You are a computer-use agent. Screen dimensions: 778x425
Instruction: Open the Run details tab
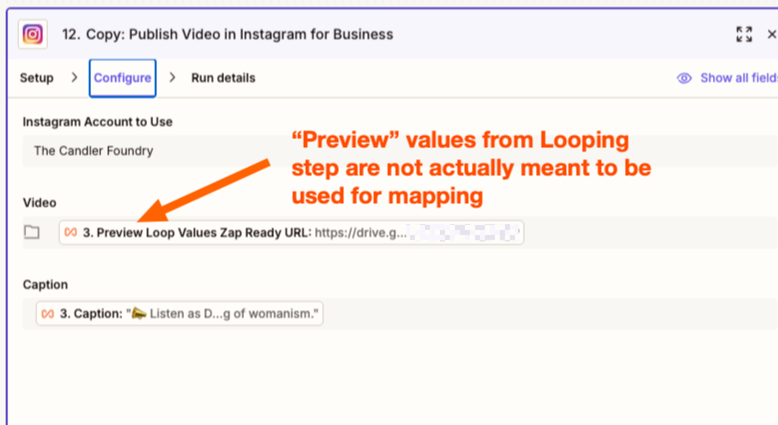click(x=223, y=78)
